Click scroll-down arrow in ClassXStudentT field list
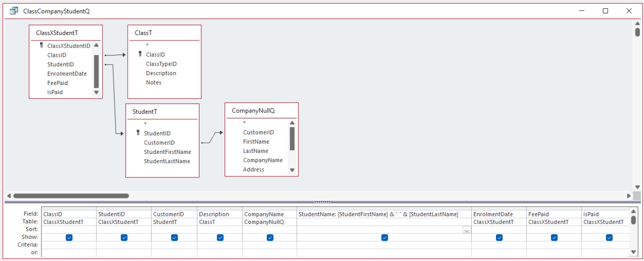This screenshot has height=261, width=644. [96, 92]
